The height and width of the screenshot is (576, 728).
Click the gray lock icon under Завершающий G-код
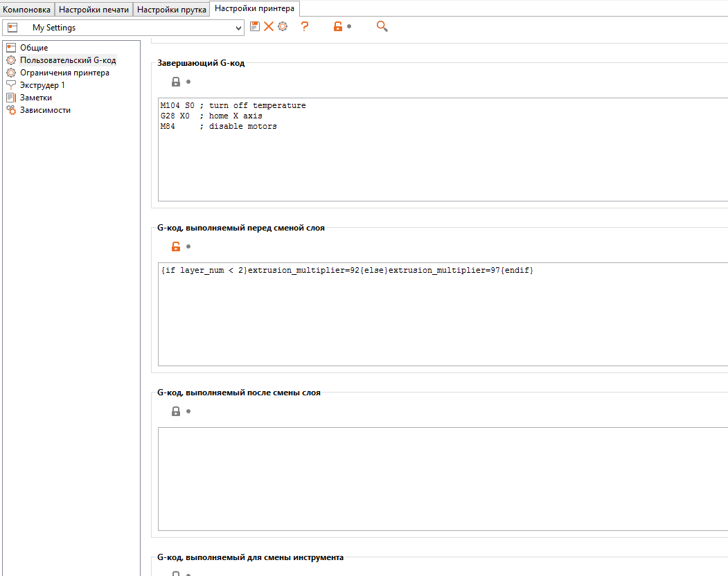[x=176, y=82]
